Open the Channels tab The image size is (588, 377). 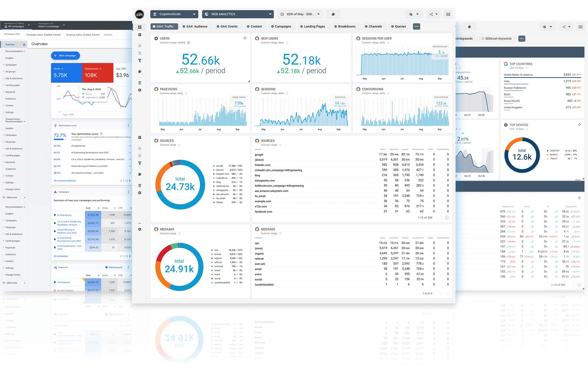(373, 26)
